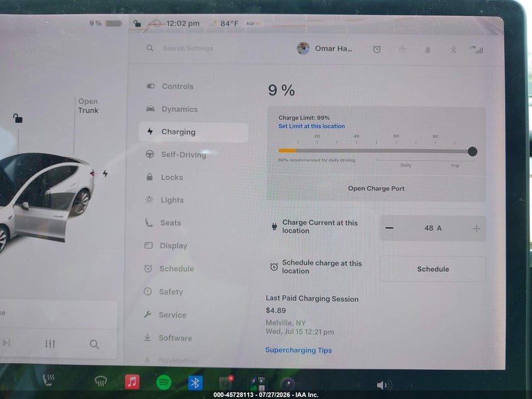Image resolution: width=532 pixels, height=399 pixels.
Task: Raise volume with right arrow
Action: pyautogui.click(x=411, y=385)
